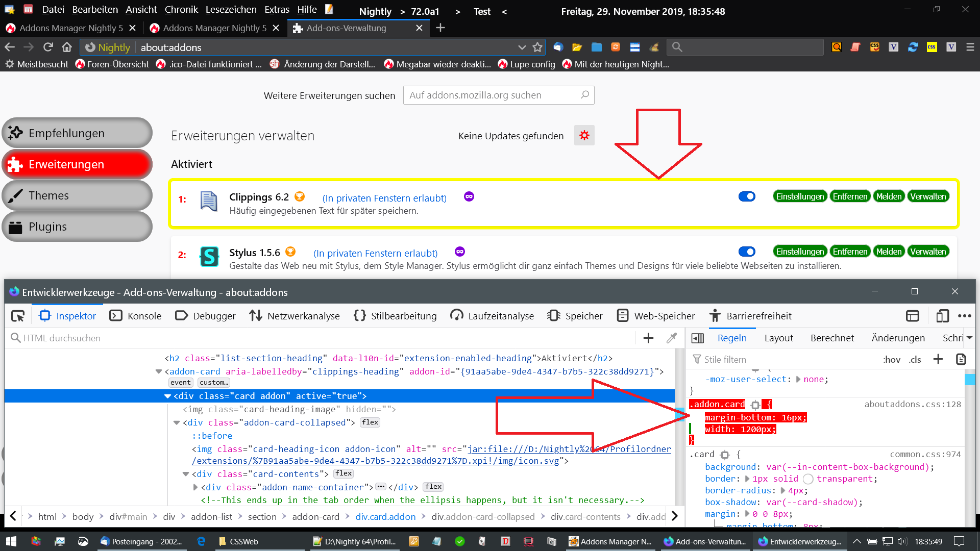The image size is (980, 551).
Task: Disable the Clippings extension toggle
Action: coord(747,197)
